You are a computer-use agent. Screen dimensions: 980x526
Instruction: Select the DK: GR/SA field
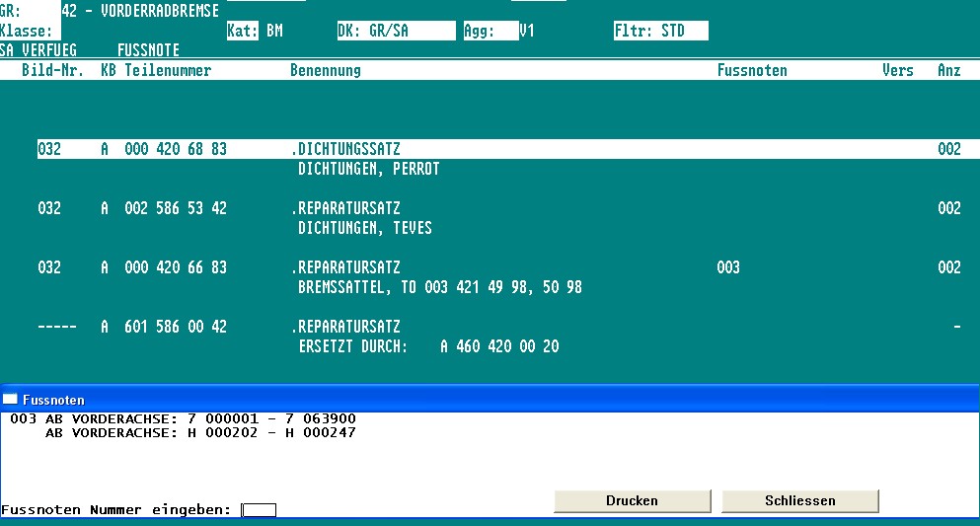[396, 31]
